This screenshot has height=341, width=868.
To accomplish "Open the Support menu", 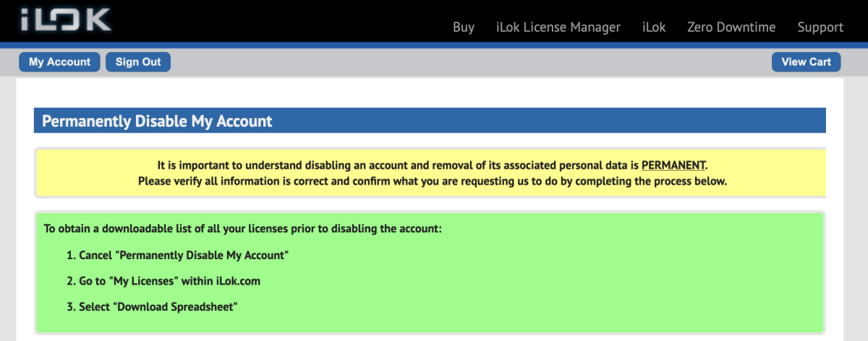I will coord(820,28).
